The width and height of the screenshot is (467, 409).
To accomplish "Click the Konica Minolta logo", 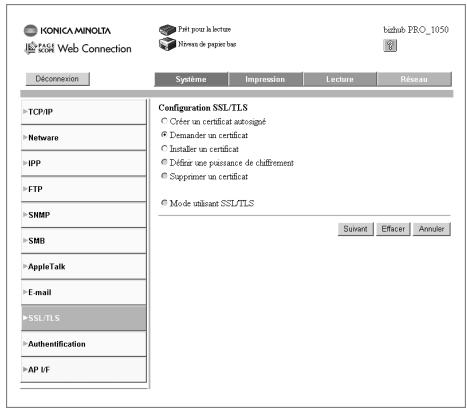I will [67, 30].
